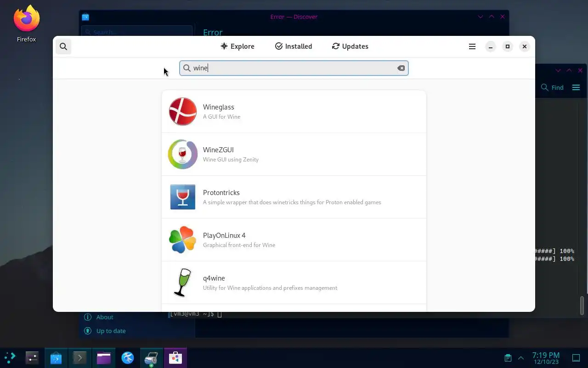Open the Firefox desktop shortcut

pos(27,24)
